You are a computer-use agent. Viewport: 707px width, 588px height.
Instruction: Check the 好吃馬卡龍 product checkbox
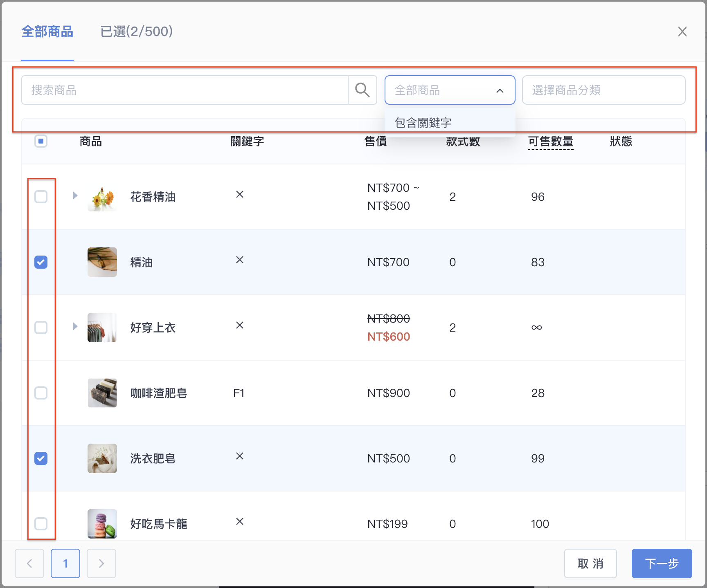point(41,524)
